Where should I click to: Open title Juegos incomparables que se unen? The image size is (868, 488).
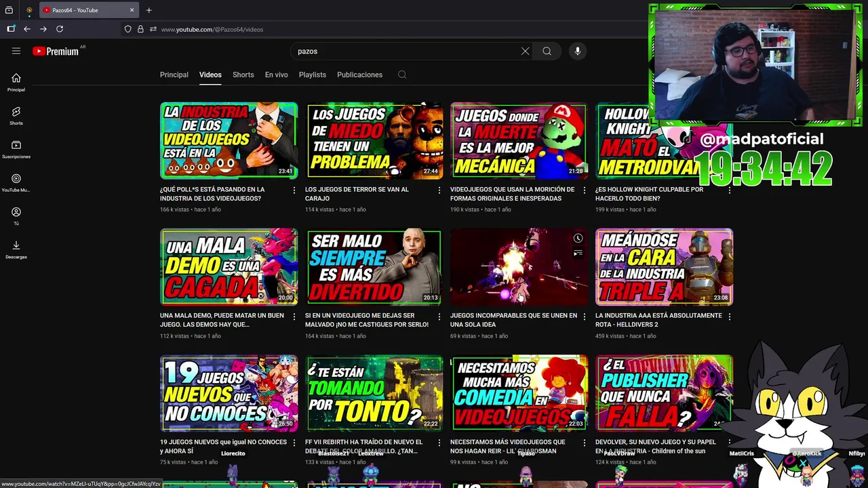(x=513, y=320)
